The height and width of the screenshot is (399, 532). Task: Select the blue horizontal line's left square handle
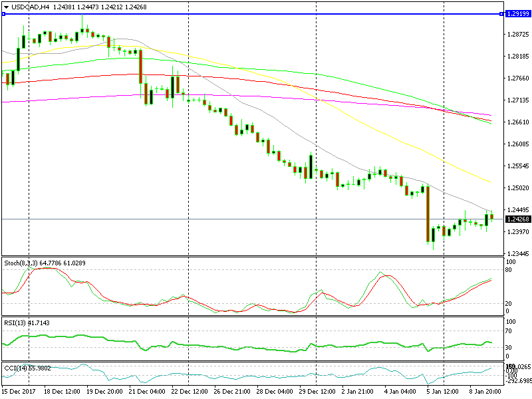(3, 14)
